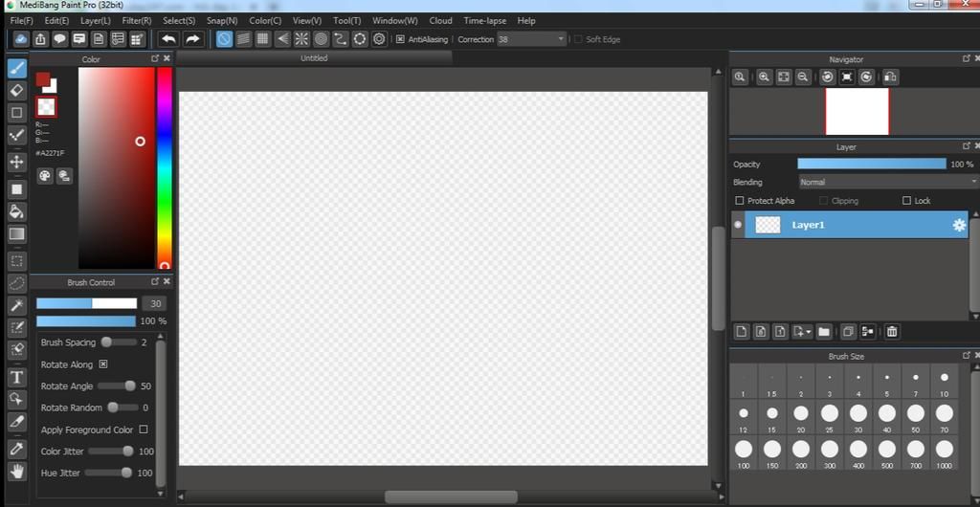980x507 pixels.
Task: Toggle the AntiAliasing checkbox
Action: click(x=401, y=39)
